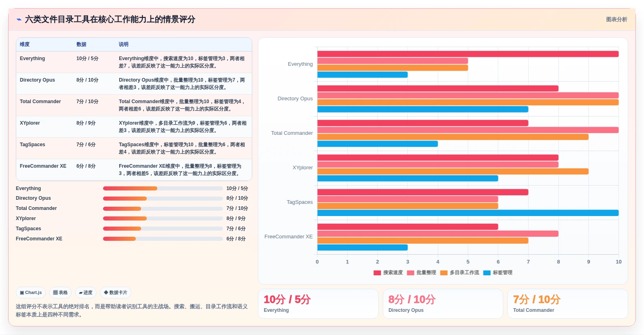Click the Total Commander progress bar
This screenshot has height=335, width=644.
tap(163, 209)
